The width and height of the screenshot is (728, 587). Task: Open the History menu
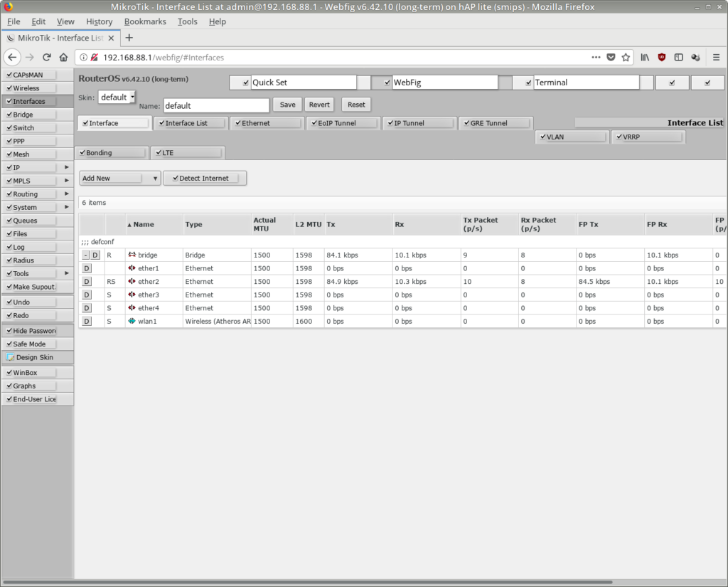[100, 21]
